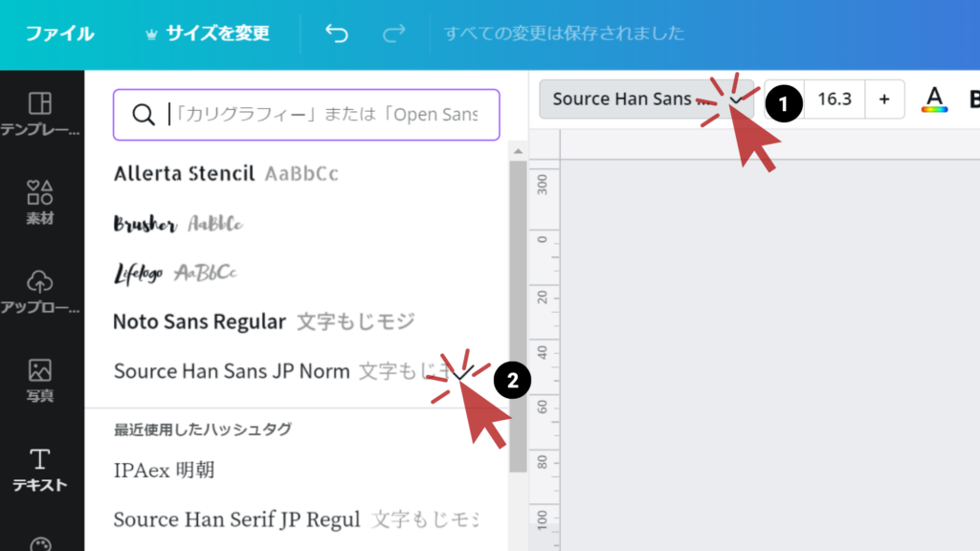Viewport: 980px width, 551px height.
Task: Undo the last change
Action: point(336,33)
